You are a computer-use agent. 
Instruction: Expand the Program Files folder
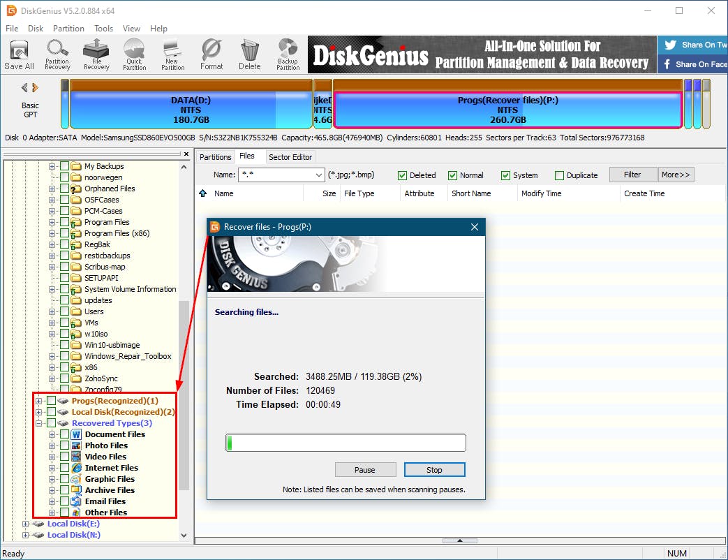(x=52, y=222)
